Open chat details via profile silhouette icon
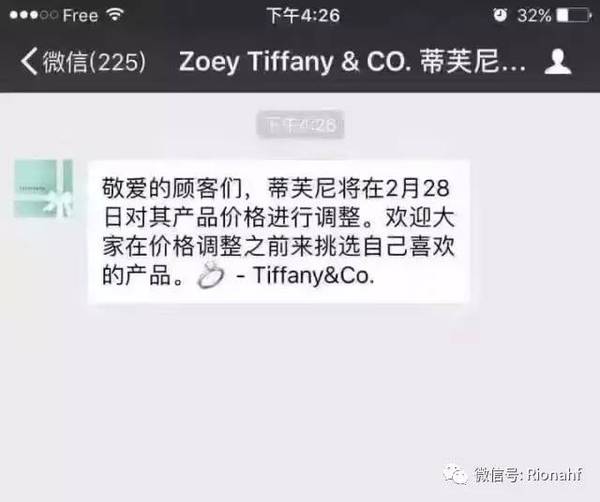The width and height of the screenshot is (600, 502). pyautogui.click(x=558, y=61)
